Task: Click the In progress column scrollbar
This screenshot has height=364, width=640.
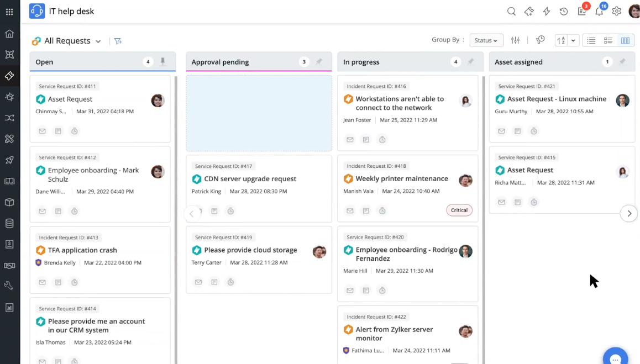Action: pyautogui.click(x=484, y=219)
